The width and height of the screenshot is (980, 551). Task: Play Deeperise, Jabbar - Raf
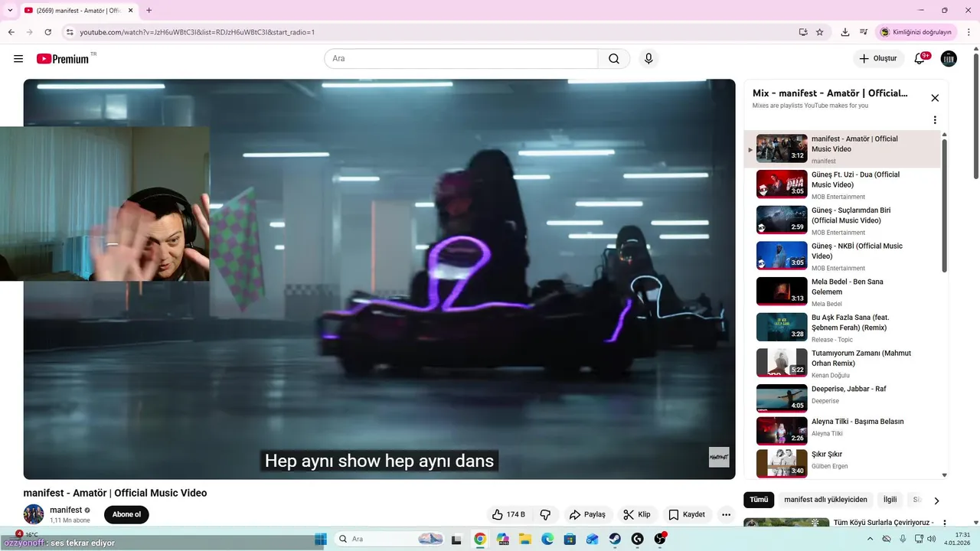tap(842, 398)
